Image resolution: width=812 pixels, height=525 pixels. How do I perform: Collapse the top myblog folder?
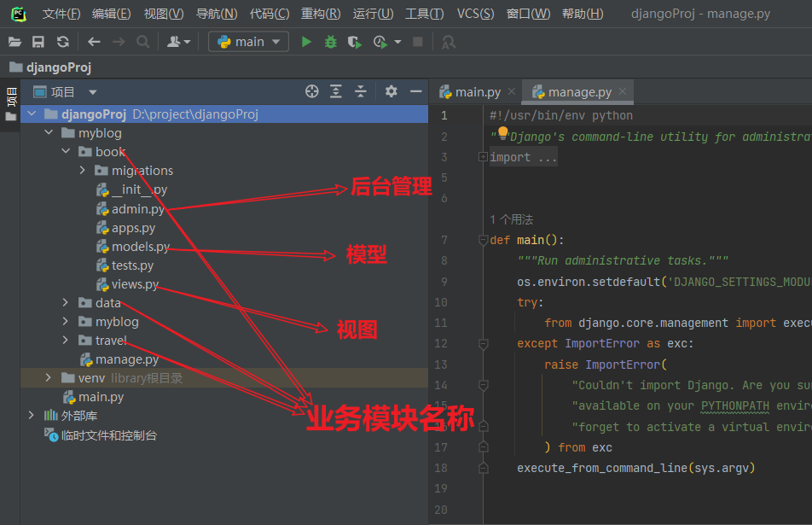click(x=49, y=132)
